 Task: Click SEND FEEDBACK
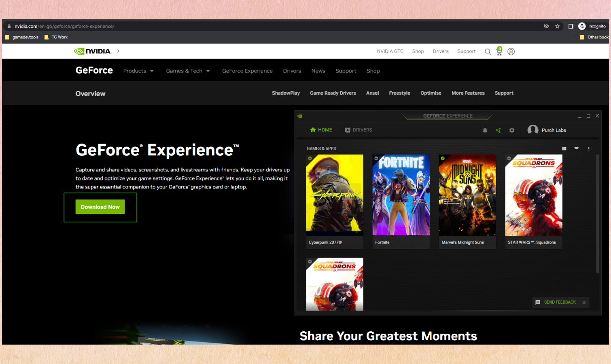pyautogui.click(x=560, y=302)
